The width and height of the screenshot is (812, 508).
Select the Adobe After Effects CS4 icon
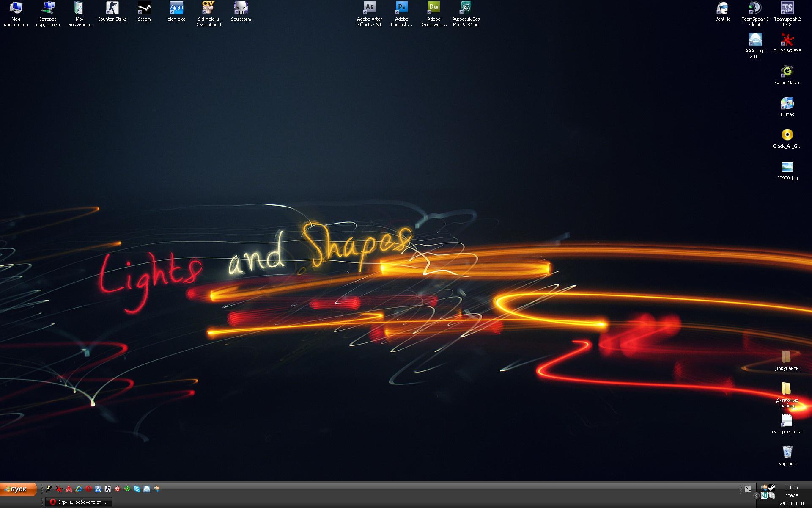[x=369, y=8]
